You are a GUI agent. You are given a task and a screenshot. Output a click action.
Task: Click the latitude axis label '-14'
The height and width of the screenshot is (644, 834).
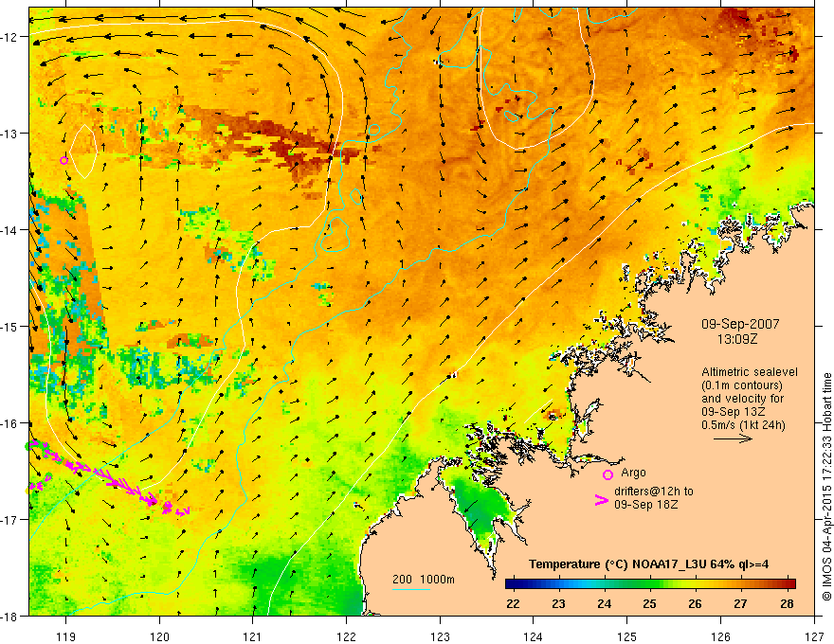tap(9, 230)
